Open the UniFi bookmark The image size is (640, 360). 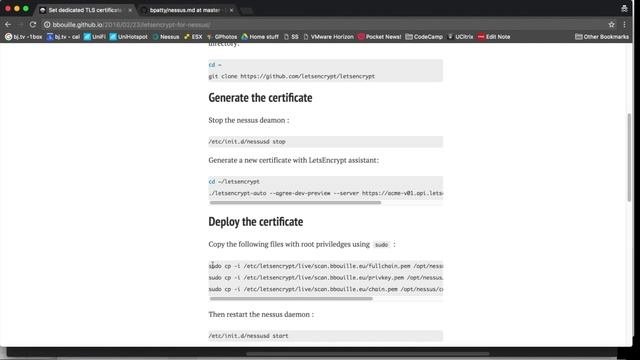(x=95, y=37)
